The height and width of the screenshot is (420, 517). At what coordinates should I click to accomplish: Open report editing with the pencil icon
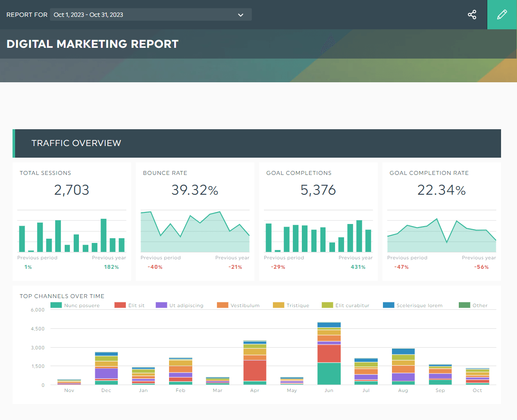(x=501, y=14)
